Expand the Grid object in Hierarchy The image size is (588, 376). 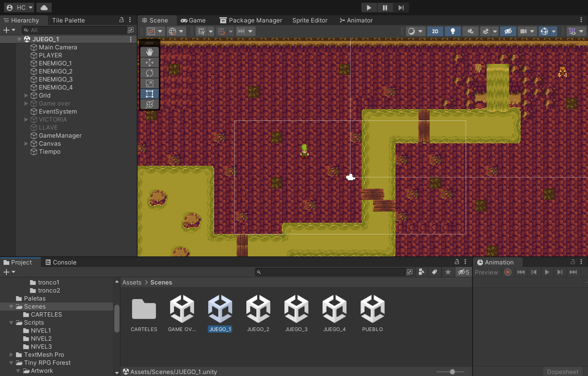tap(26, 96)
